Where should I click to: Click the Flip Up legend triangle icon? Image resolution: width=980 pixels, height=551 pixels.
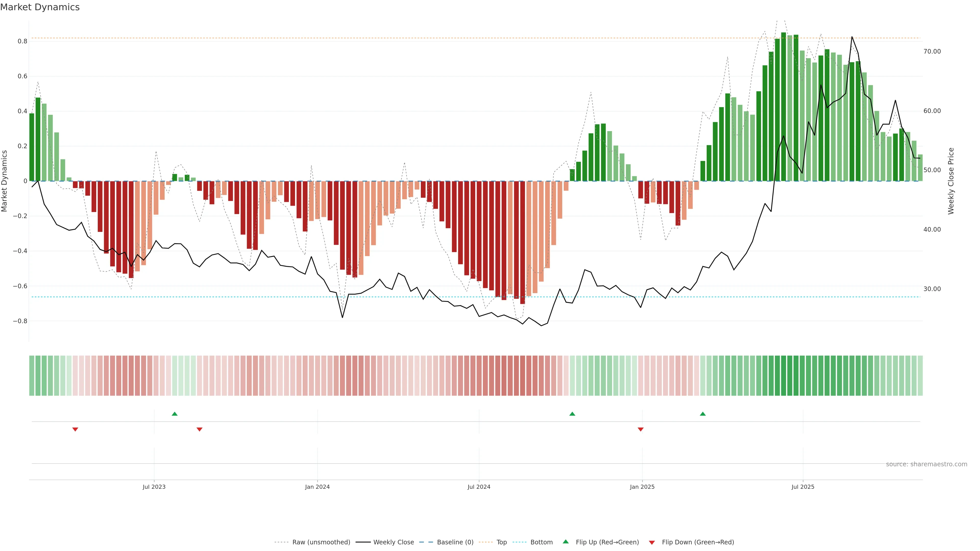click(566, 542)
